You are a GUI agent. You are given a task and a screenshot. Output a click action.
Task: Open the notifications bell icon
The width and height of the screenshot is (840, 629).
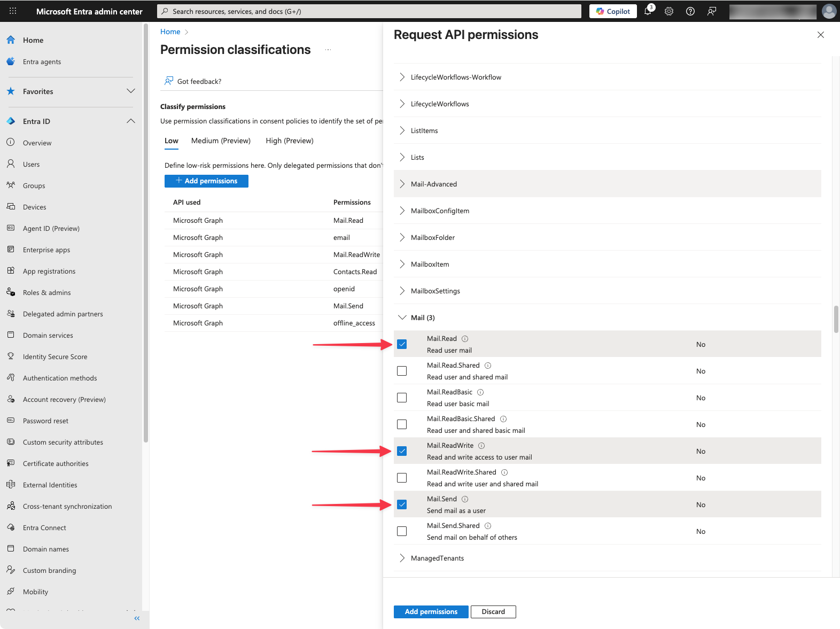click(x=648, y=11)
